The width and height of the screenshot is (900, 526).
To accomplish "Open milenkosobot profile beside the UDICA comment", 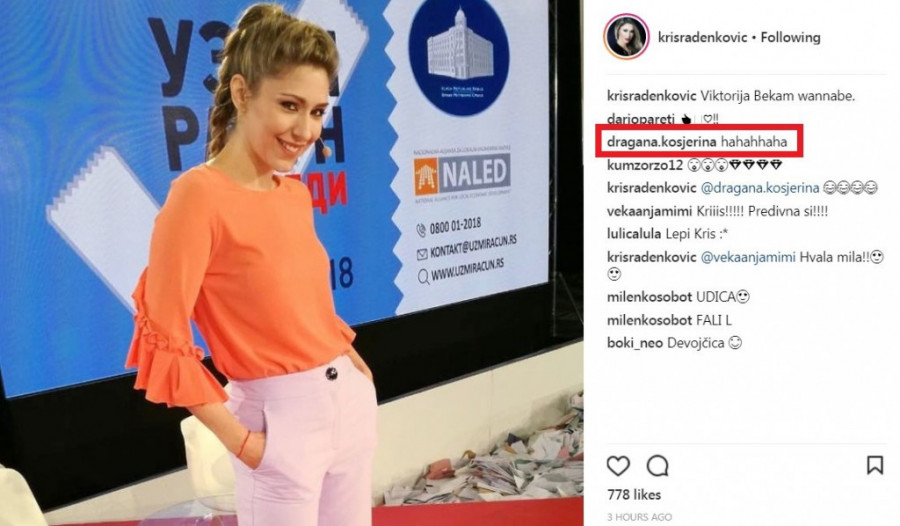I will (x=649, y=297).
